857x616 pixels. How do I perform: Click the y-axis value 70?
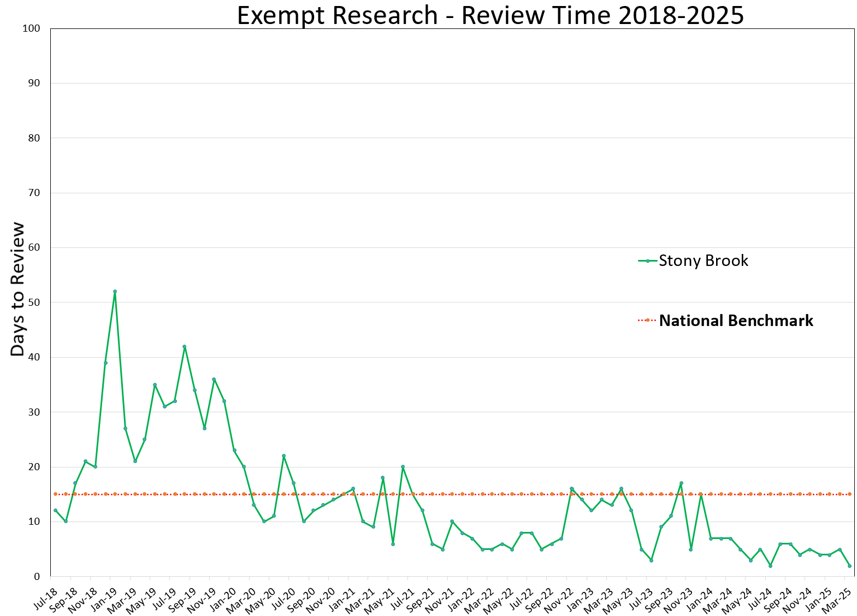coord(34,193)
